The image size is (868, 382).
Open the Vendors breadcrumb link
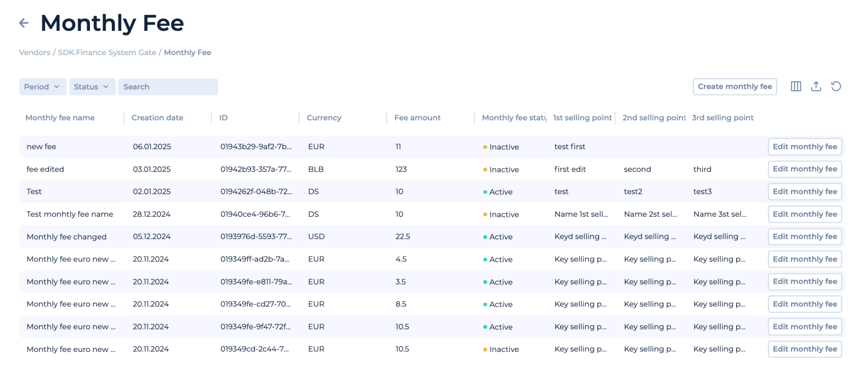[34, 52]
